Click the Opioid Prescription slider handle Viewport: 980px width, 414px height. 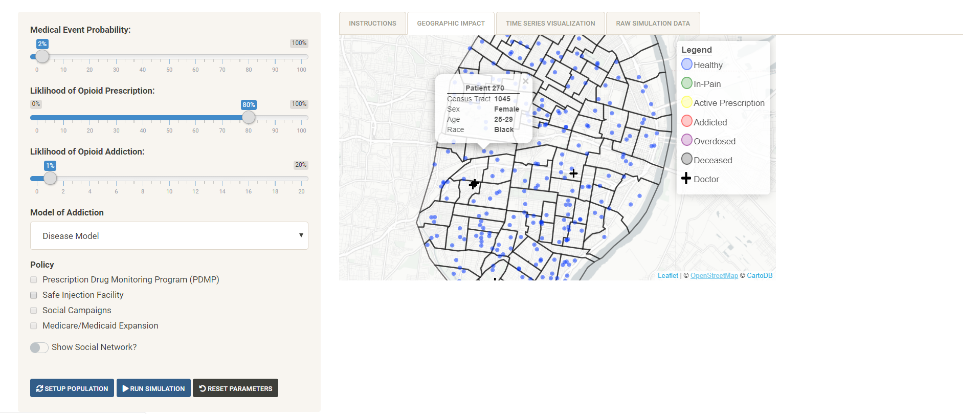point(249,117)
